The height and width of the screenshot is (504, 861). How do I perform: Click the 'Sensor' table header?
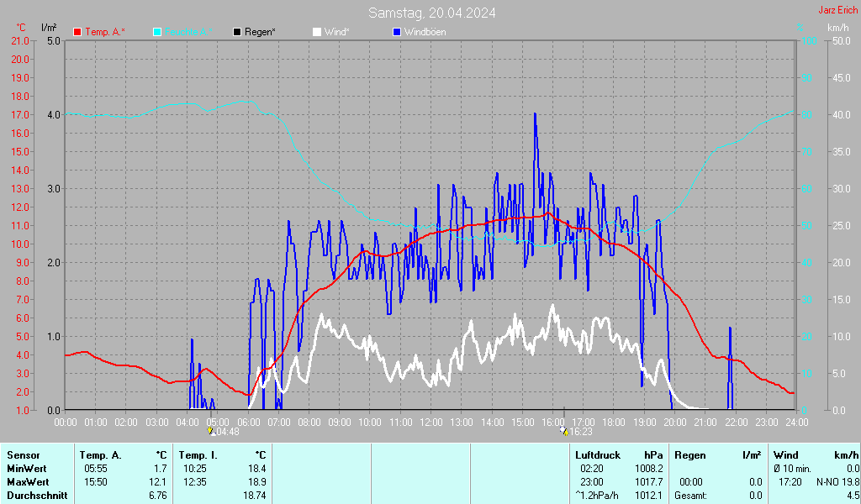tap(24, 455)
